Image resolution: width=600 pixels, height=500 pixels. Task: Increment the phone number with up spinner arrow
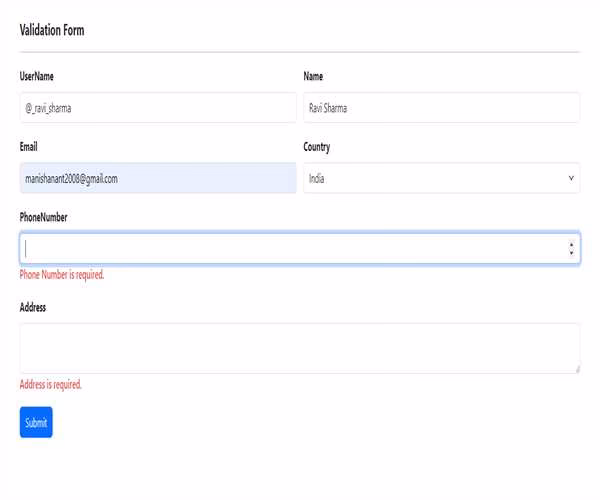tap(571, 244)
